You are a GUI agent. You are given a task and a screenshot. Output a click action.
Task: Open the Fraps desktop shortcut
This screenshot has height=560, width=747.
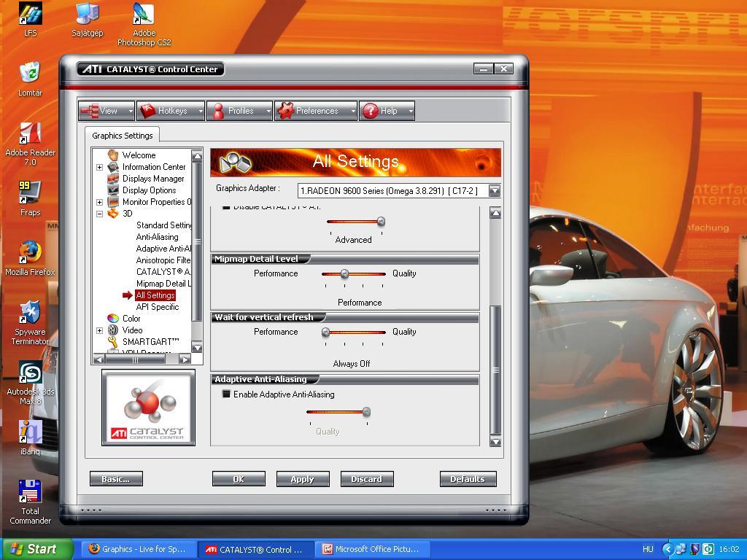[x=30, y=198]
